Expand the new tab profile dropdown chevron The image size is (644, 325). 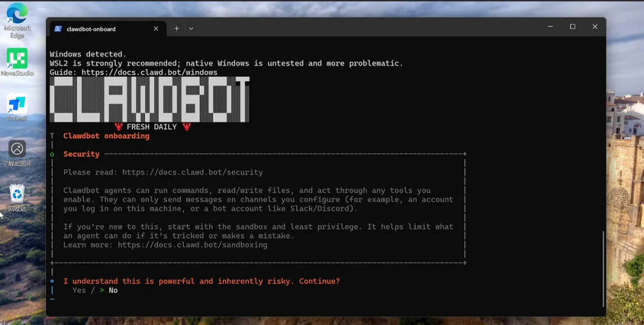191,29
